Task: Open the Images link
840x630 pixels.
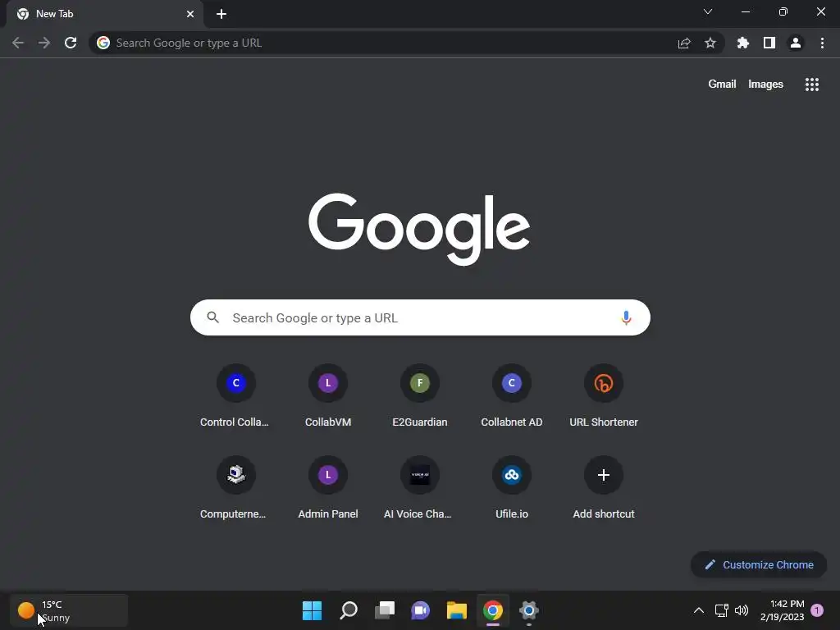Action: (765, 84)
